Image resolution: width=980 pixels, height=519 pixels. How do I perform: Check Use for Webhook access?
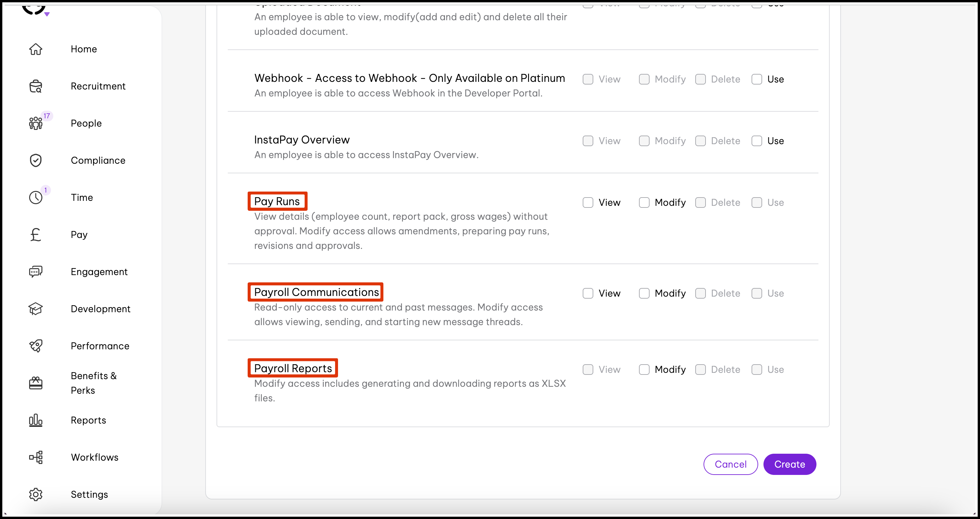(x=756, y=79)
